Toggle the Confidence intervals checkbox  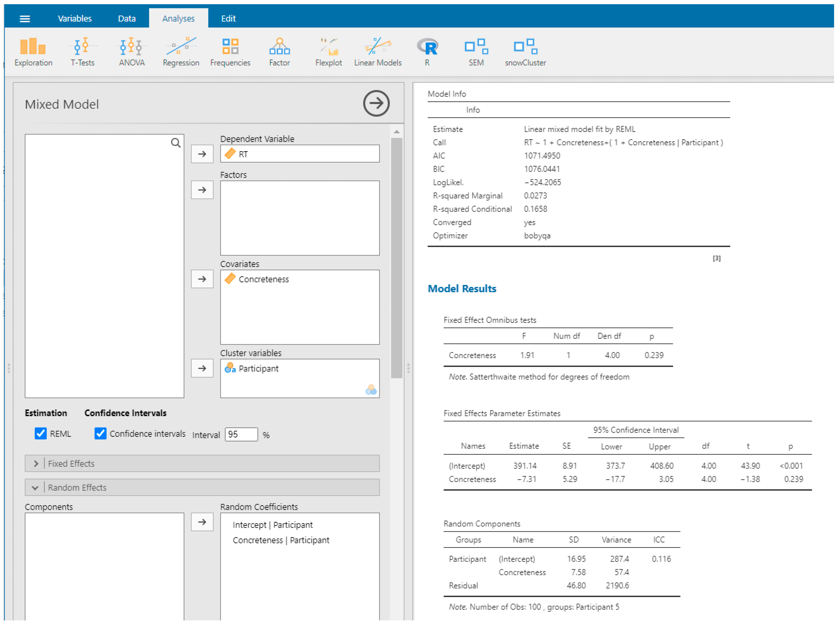(100, 433)
